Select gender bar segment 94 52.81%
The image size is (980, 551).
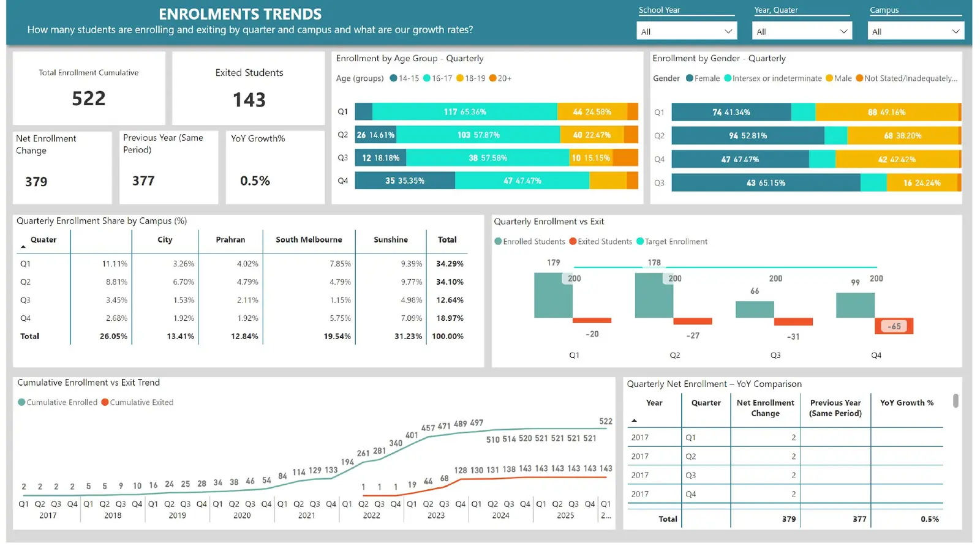tap(748, 135)
